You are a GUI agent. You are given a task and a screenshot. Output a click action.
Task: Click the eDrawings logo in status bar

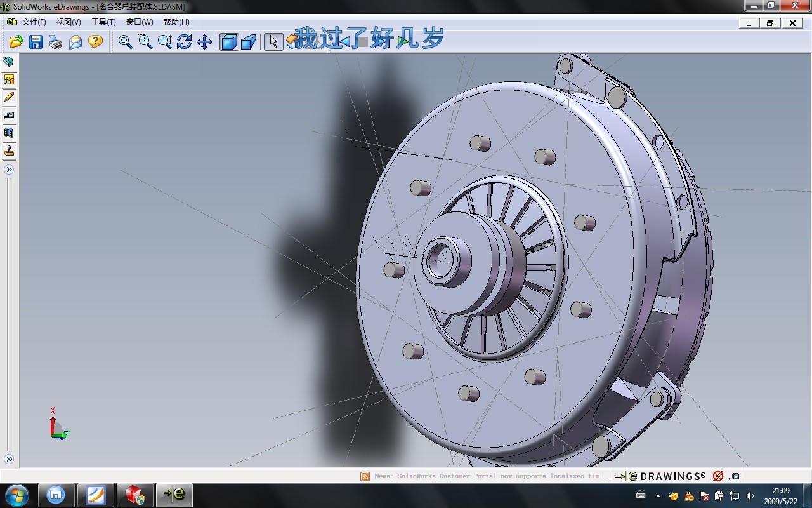[x=660, y=476]
